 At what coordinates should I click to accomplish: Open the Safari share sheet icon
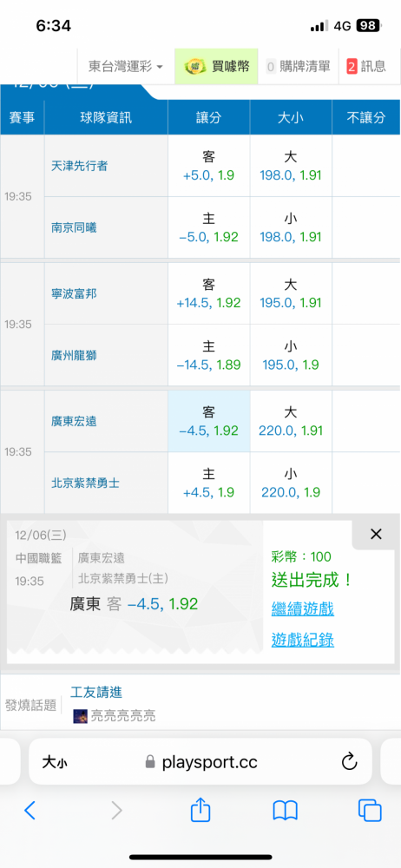coord(200,810)
